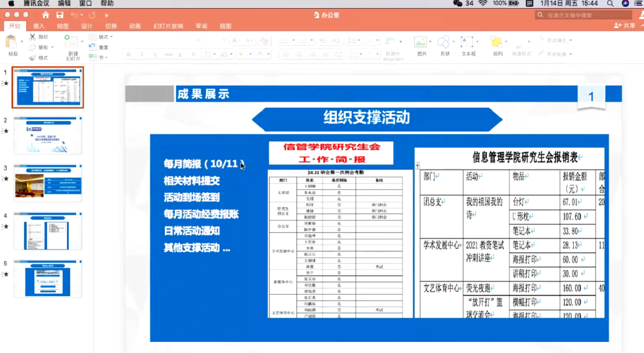Open the 幻灯片放映 (Slide Show) tab
The height and width of the screenshot is (353, 644).
click(168, 26)
